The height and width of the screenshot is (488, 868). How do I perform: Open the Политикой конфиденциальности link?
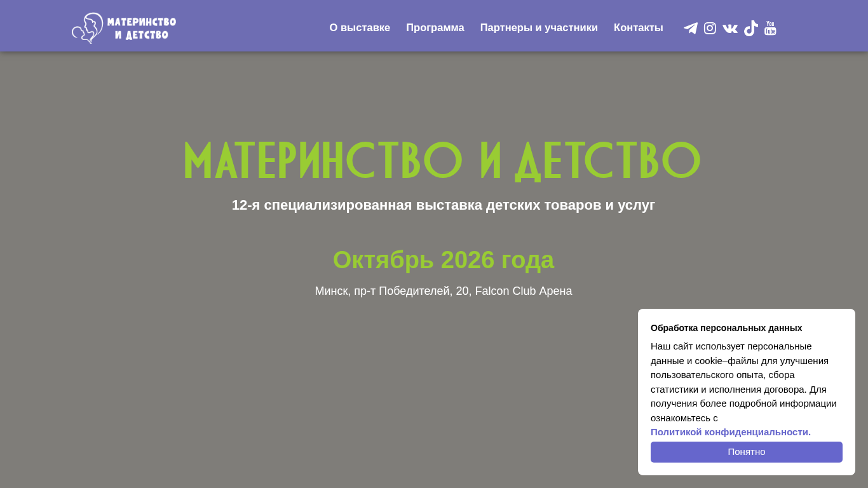click(731, 432)
